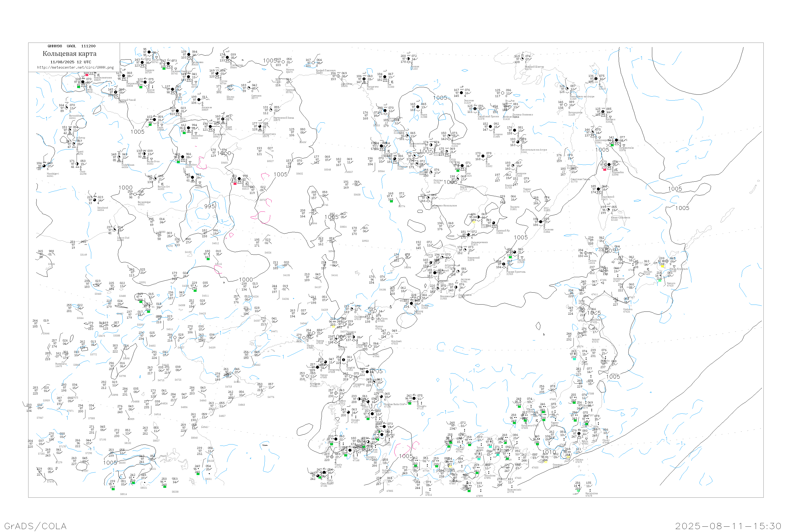The image size is (798, 532).
Task: Click the QHHH98 UAOL 111200 header
Action: tap(72, 46)
